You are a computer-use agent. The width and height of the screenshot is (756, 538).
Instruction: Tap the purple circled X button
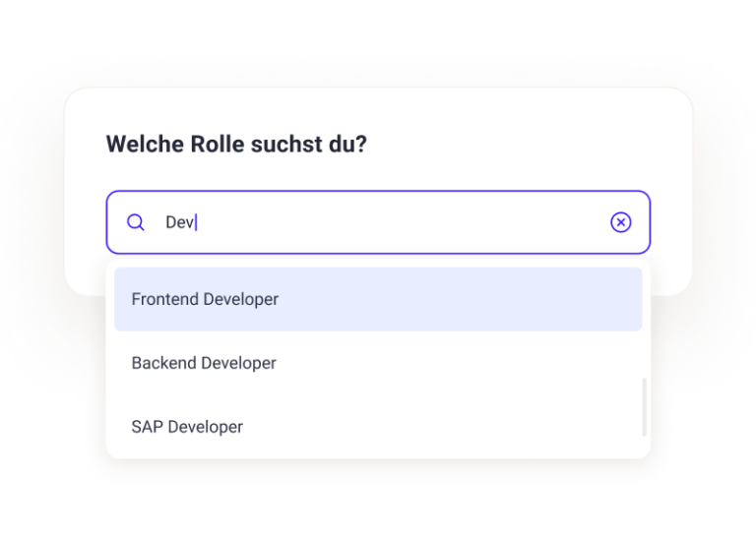point(620,222)
